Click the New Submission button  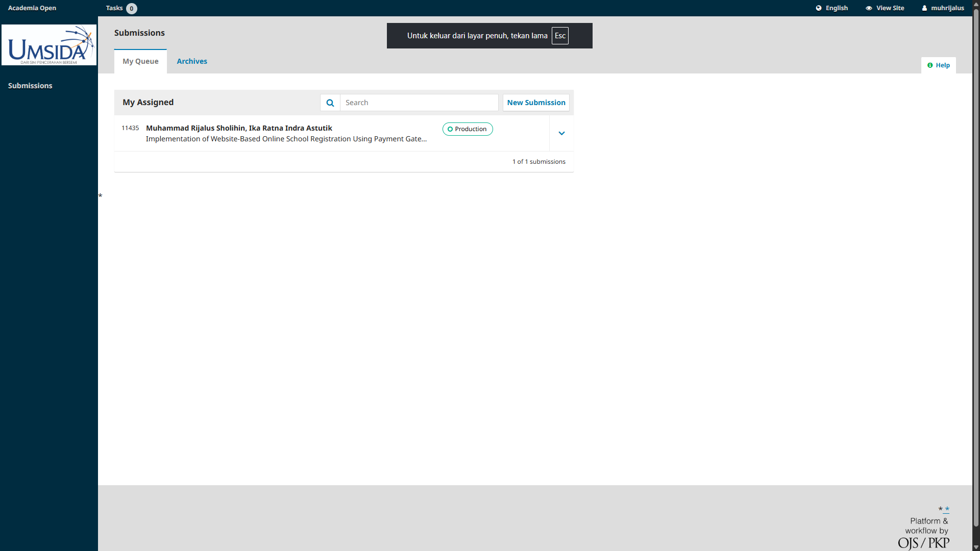point(536,103)
